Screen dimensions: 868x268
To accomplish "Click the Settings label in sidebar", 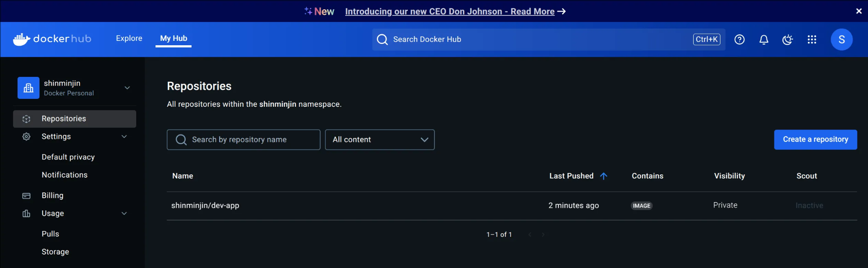I will (56, 137).
